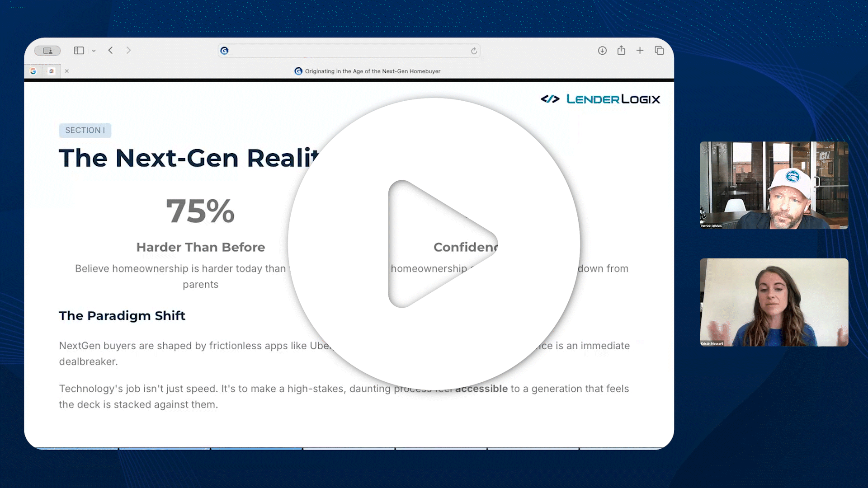
Task: Close the current tab
Action: point(67,71)
